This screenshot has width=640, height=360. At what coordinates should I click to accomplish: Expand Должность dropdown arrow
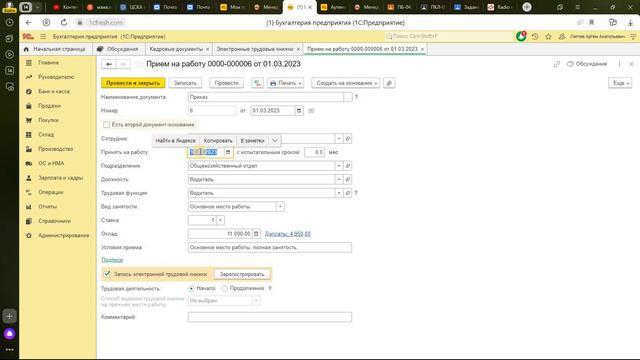pos(338,179)
